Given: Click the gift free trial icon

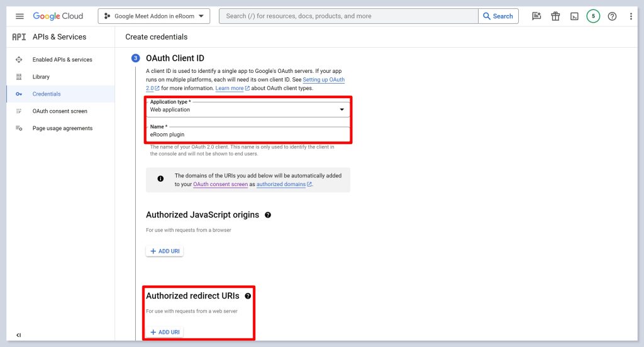Looking at the screenshot, I should 555,16.
